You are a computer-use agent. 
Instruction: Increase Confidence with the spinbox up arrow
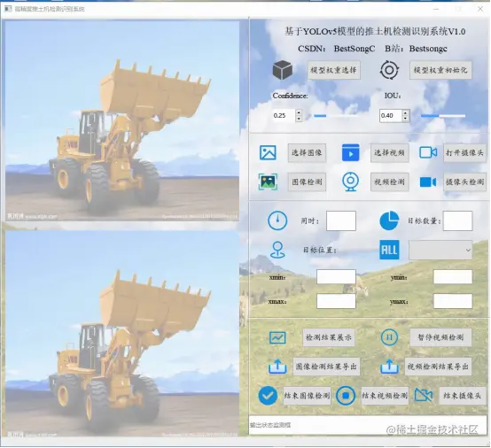299,112
